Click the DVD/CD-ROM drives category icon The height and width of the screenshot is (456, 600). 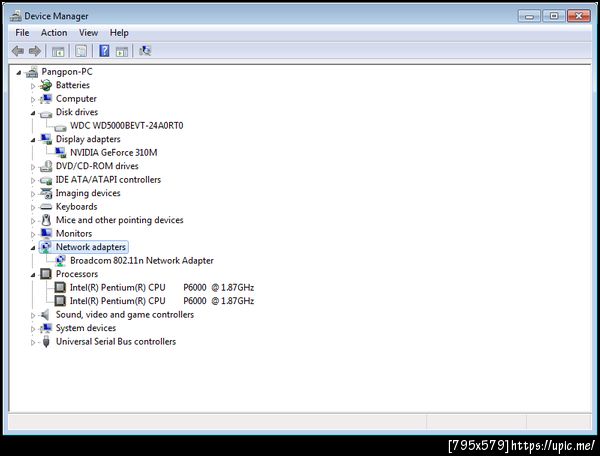[x=46, y=166]
